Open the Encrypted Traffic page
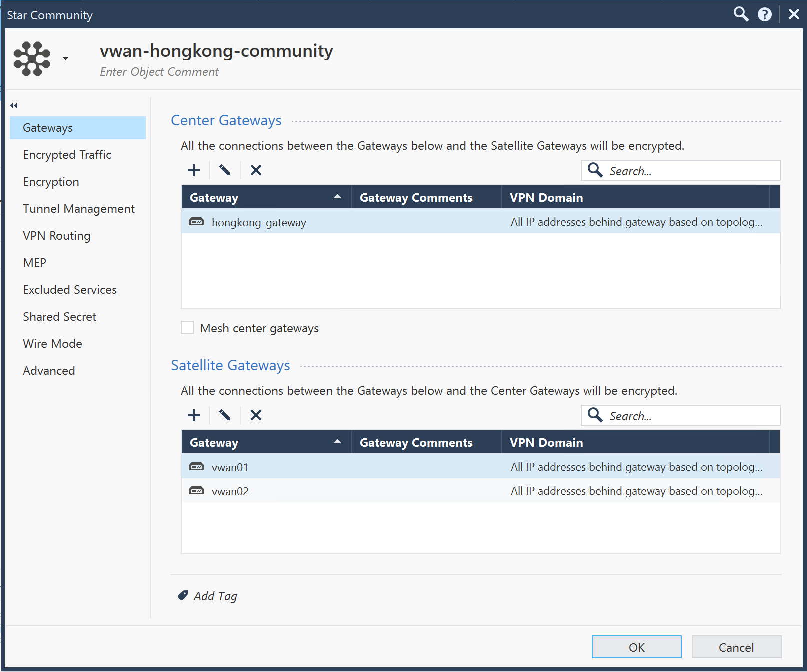This screenshot has height=672, width=807. (78, 155)
